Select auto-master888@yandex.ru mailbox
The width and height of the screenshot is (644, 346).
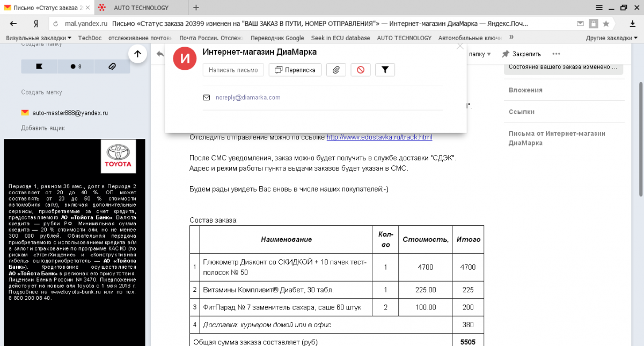click(70, 113)
